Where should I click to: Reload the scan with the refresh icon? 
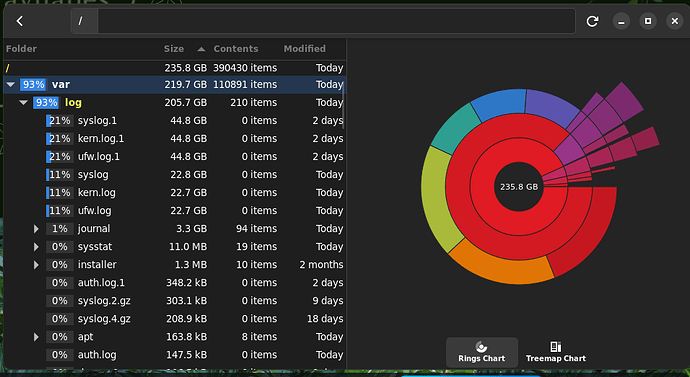coord(592,21)
